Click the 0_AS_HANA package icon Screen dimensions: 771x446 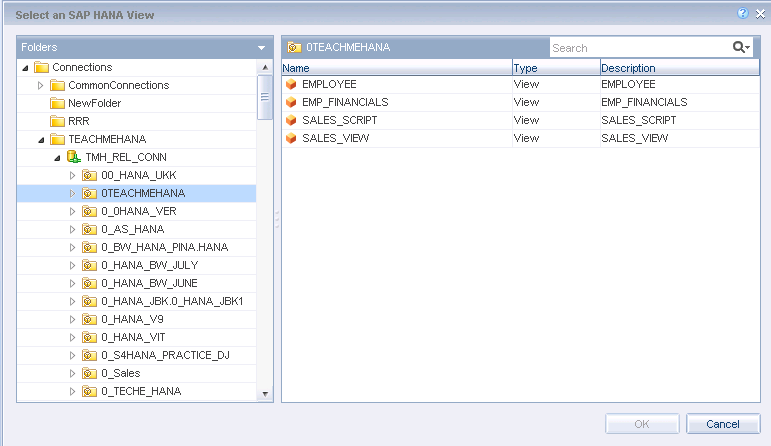(89, 229)
